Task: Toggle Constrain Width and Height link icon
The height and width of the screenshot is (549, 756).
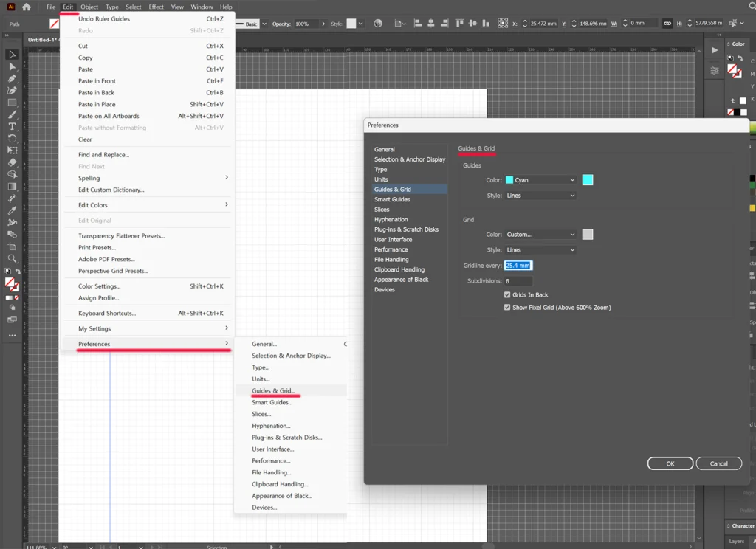Action: [x=667, y=23]
